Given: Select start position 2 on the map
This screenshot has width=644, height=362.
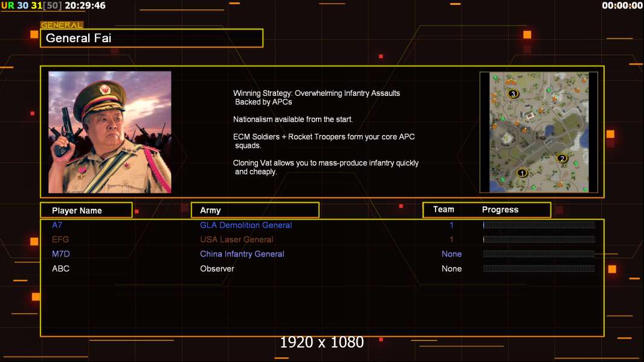Looking at the screenshot, I should 562,158.
